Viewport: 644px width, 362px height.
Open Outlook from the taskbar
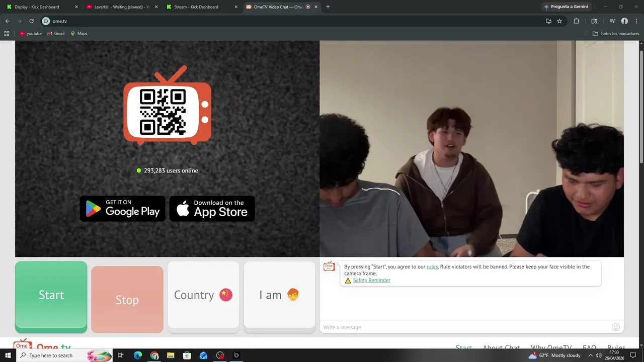tap(203, 355)
